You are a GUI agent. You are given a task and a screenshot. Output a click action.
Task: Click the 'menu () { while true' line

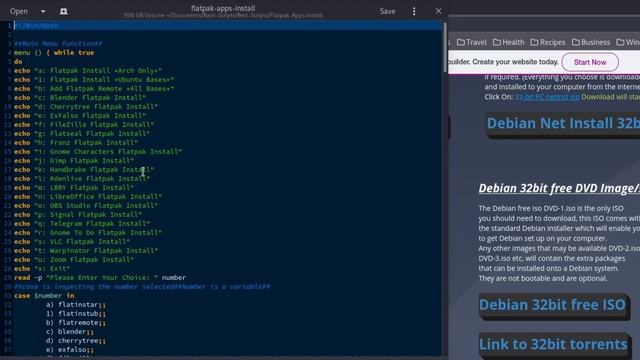click(x=54, y=53)
